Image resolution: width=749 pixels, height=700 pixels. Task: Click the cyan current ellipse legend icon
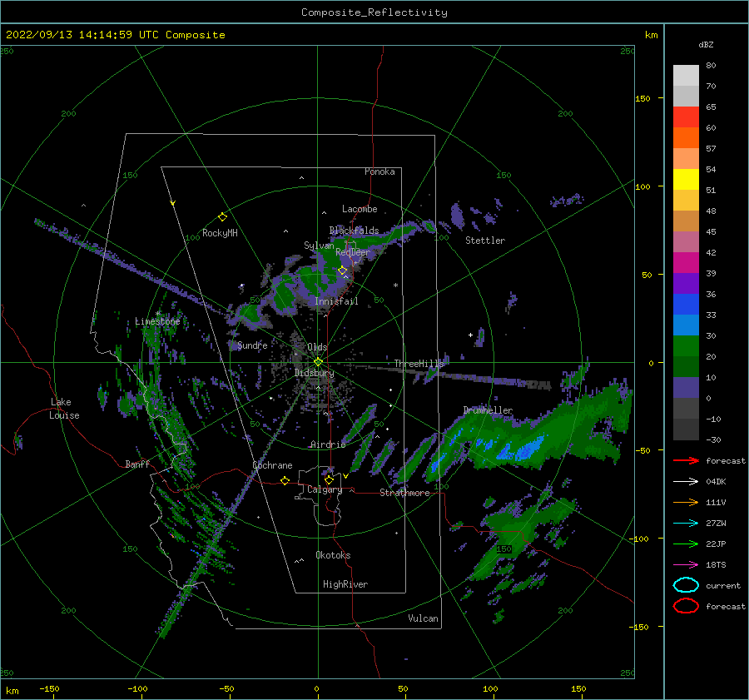coord(686,585)
